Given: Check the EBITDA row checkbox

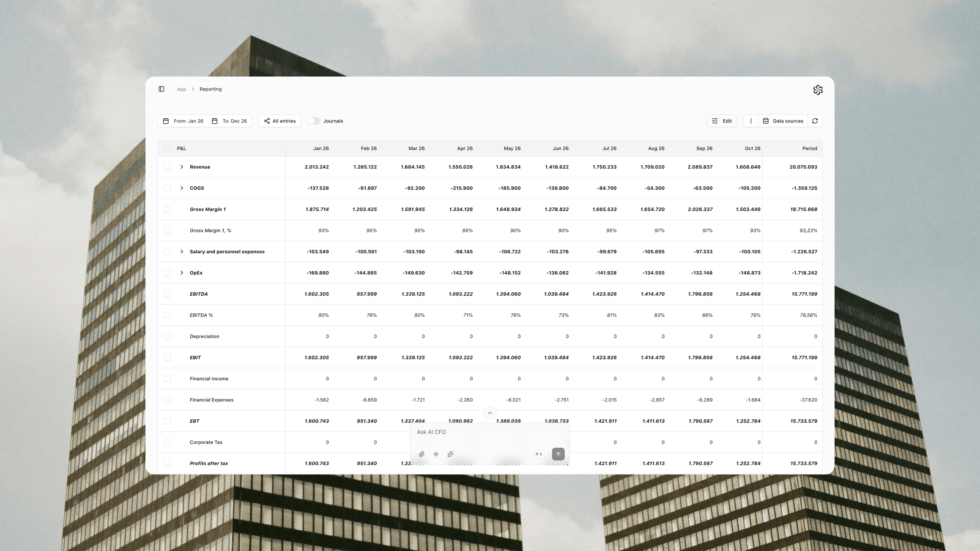Looking at the screenshot, I should [168, 294].
